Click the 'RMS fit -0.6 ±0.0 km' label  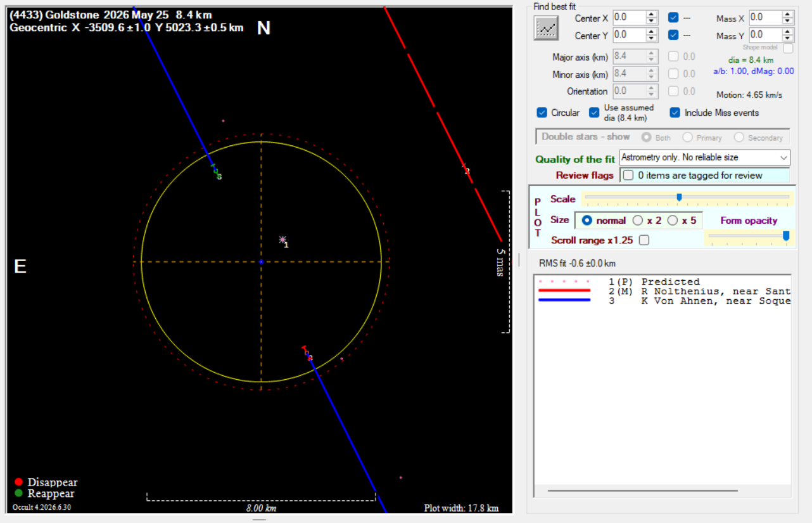click(x=577, y=263)
